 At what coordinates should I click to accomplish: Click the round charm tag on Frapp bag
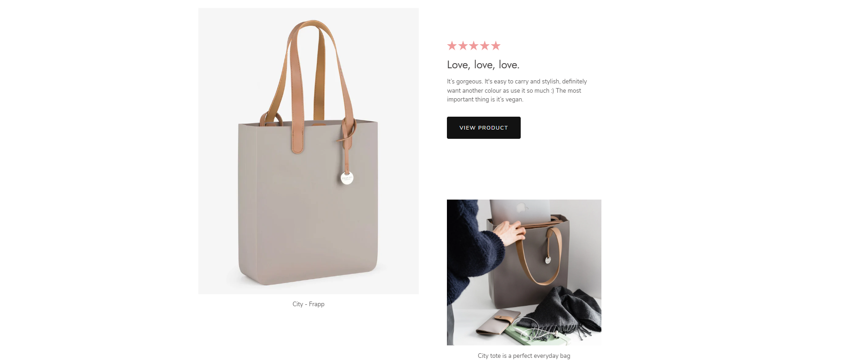(x=347, y=178)
